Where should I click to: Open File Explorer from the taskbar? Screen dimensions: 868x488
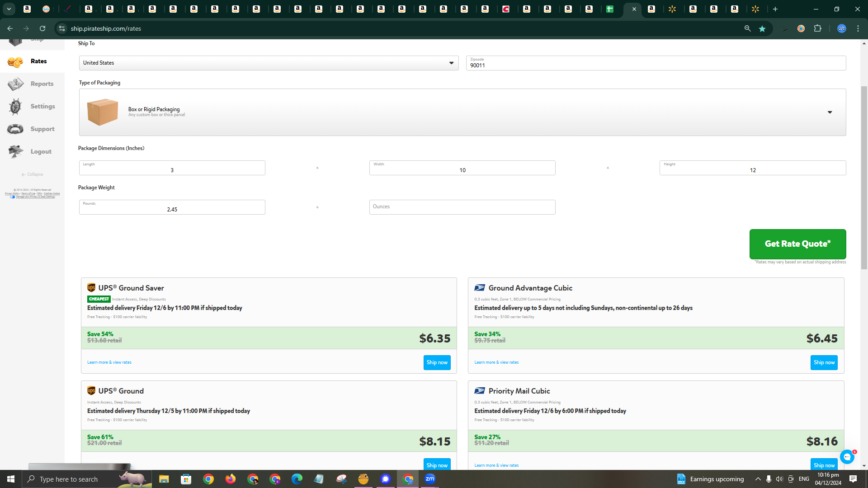(164, 479)
